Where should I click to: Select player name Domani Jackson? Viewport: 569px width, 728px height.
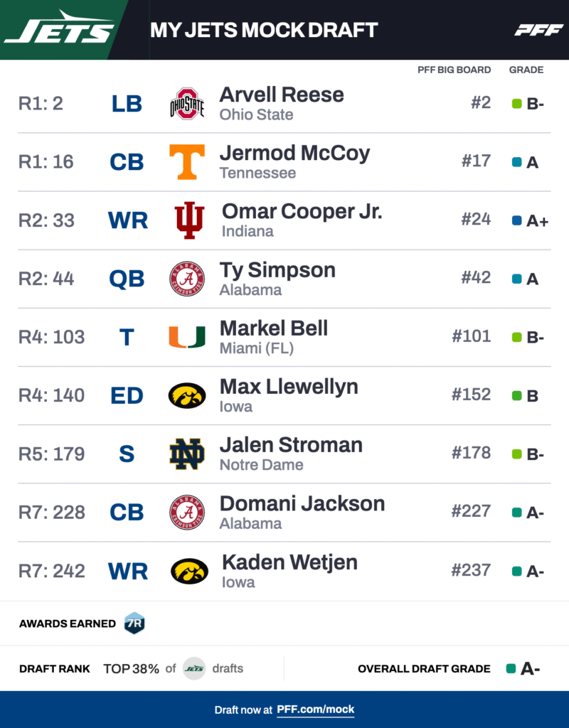(x=302, y=504)
